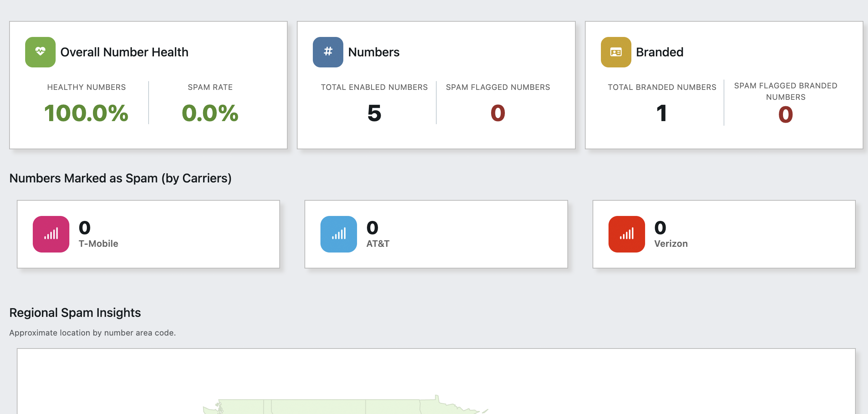The height and width of the screenshot is (414, 868).
Task: Click the 0.0% spam rate value
Action: [210, 113]
